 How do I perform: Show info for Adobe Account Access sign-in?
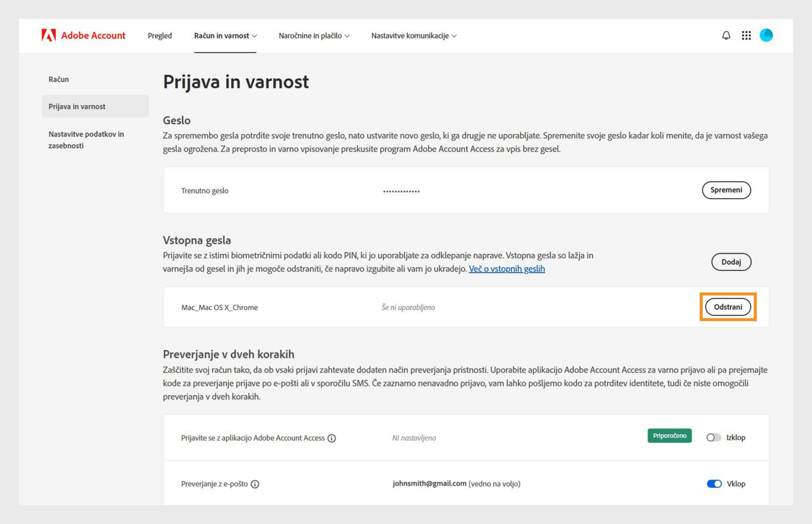tap(332, 438)
